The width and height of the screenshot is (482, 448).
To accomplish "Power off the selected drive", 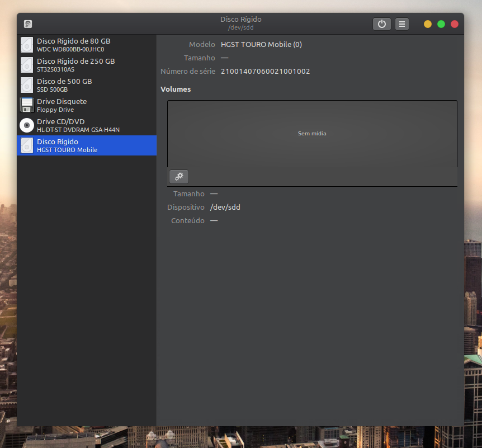I will tap(381, 24).
